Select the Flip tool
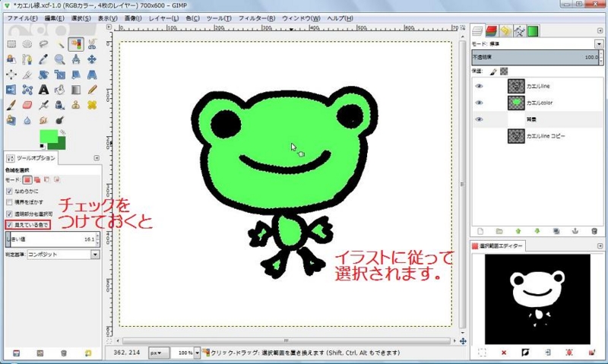The height and width of the screenshot is (364, 608). click(x=11, y=90)
